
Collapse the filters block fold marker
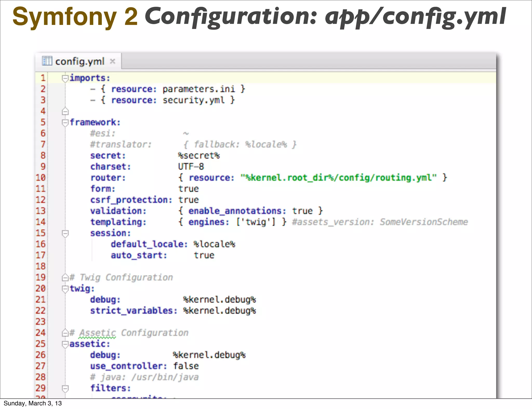pyautogui.click(x=65, y=388)
